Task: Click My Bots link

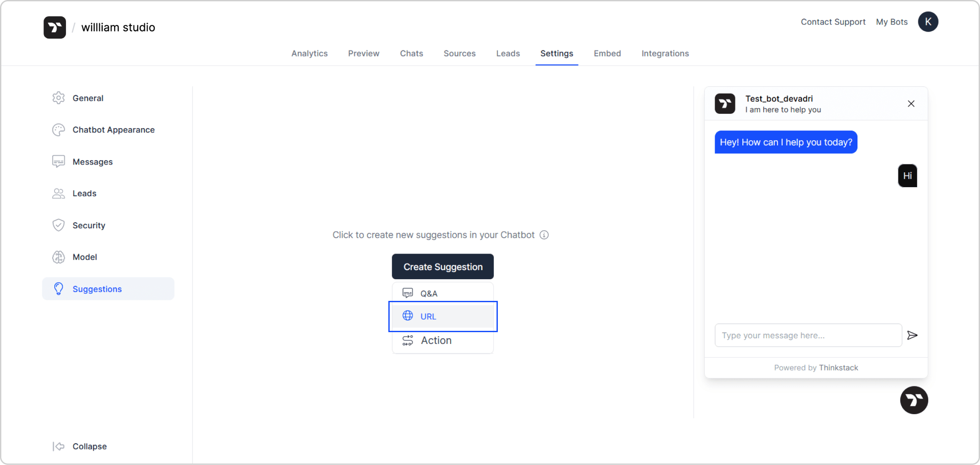Action: (x=892, y=22)
